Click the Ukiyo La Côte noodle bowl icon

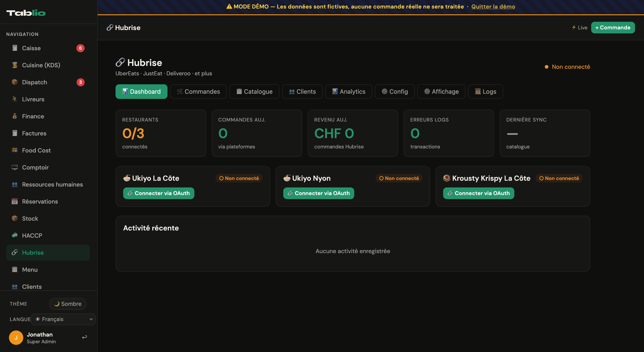(127, 178)
